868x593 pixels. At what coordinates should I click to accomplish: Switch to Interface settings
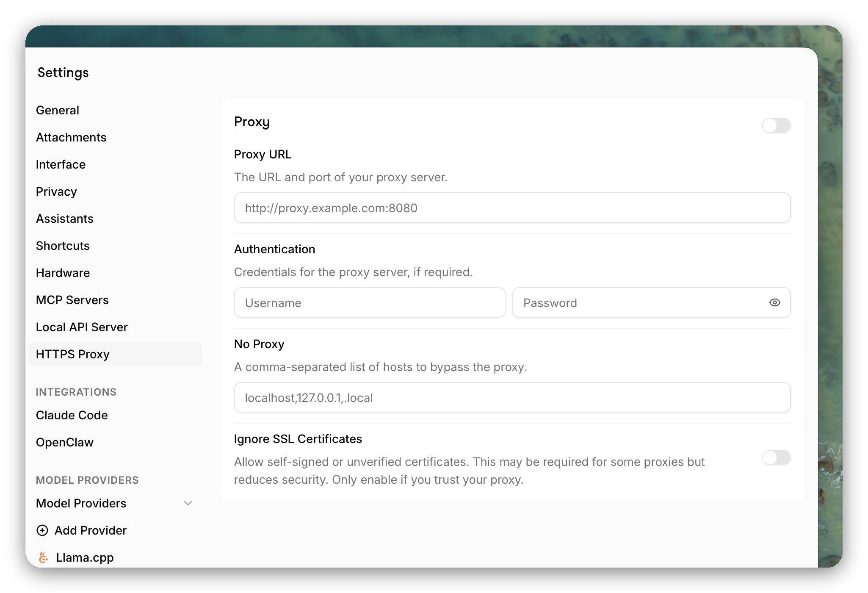pos(61,164)
